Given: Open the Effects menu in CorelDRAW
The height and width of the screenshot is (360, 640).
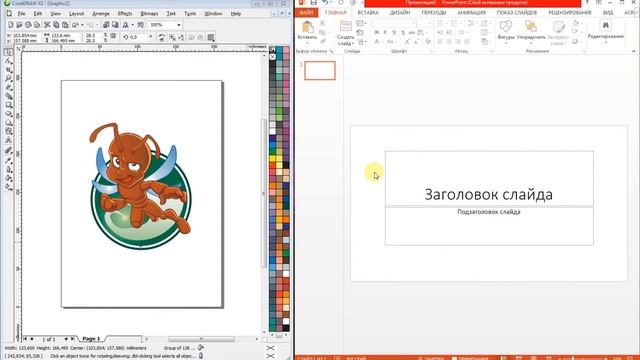Looking at the screenshot, I should (x=124, y=14).
